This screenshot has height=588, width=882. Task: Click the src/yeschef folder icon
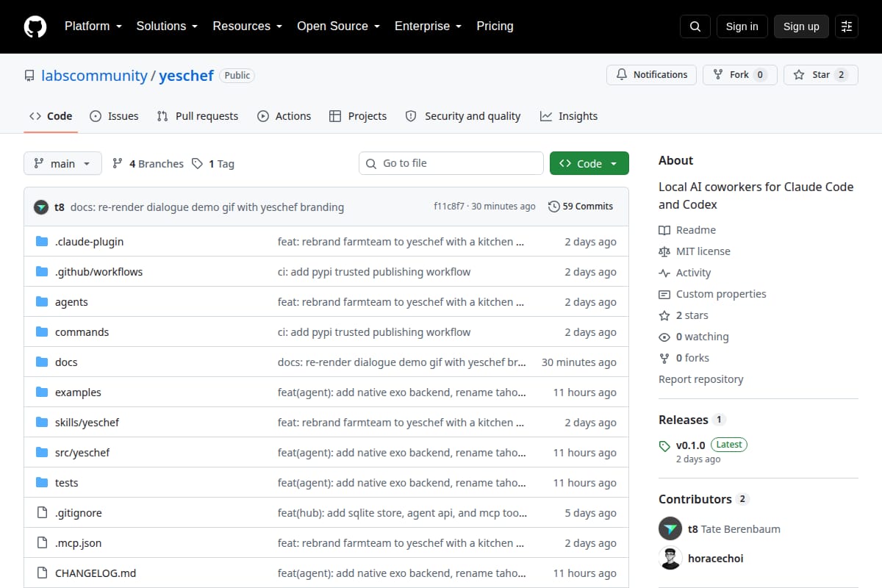[42, 453]
